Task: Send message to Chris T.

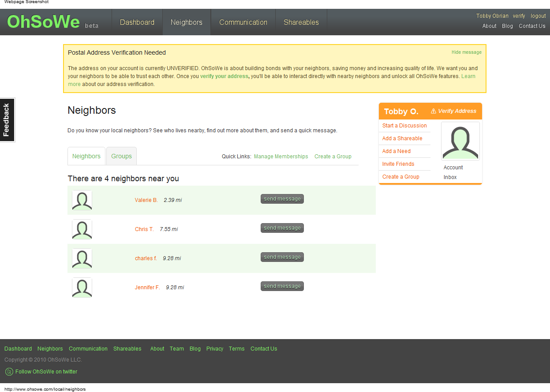Action: (282, 228)
